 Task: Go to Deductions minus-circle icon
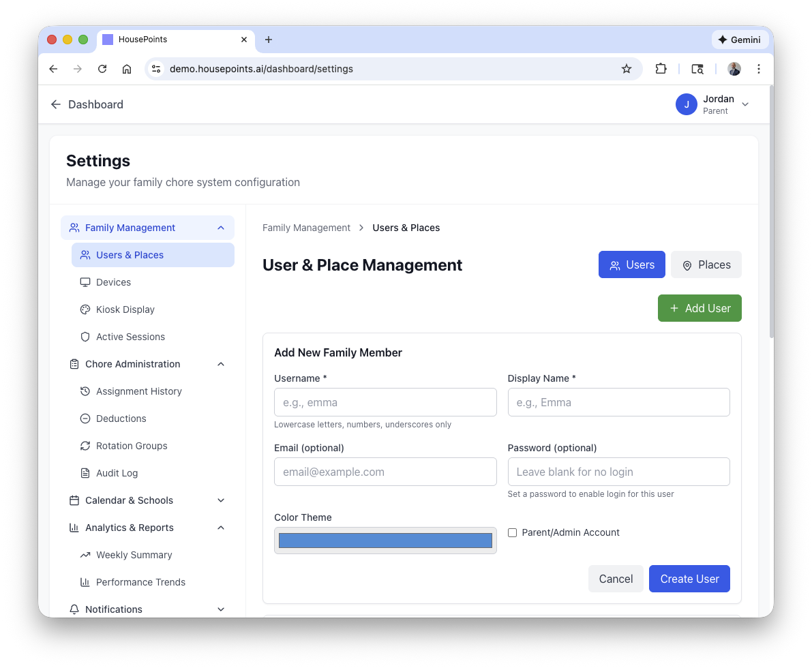[x=85, y=419]
